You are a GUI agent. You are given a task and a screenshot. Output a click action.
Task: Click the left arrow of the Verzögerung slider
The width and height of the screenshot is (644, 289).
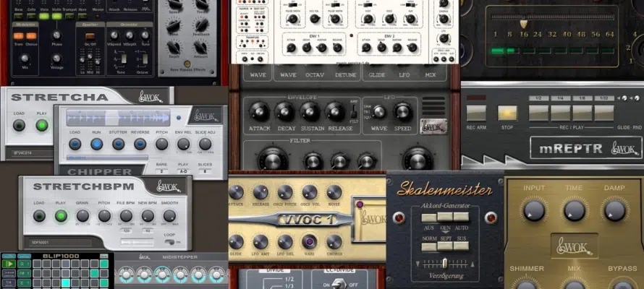418,264
